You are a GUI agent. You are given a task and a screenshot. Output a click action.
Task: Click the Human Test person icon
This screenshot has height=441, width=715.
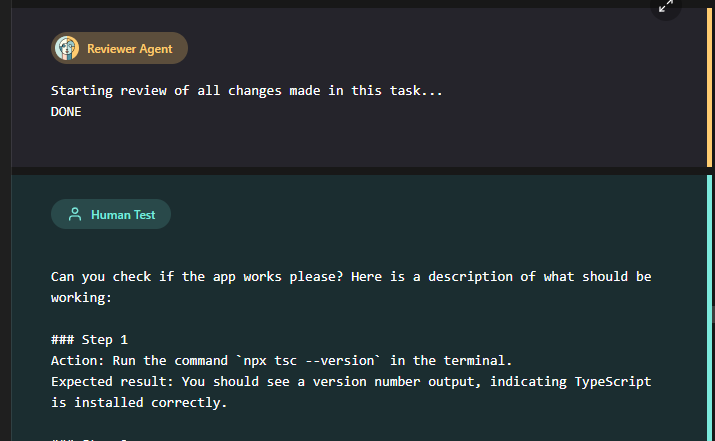tap(74, 214)
